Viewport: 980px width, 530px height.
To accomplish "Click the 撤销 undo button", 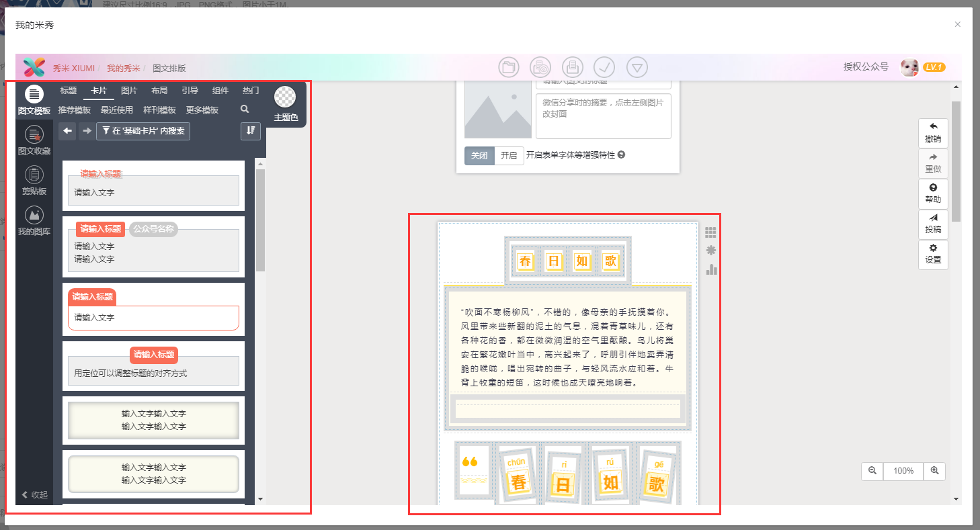I will coord(933,133).
